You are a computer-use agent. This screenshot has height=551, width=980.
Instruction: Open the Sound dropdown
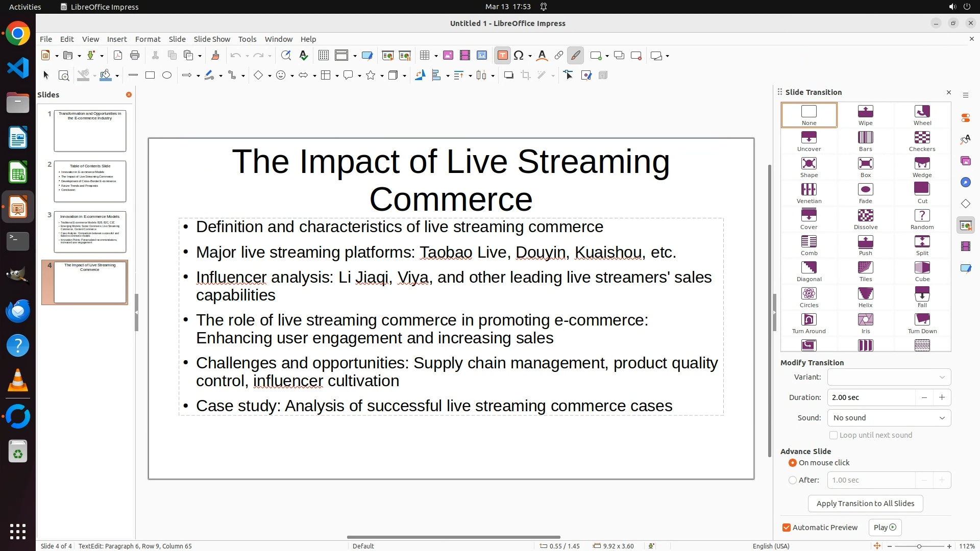coord(889,418)
